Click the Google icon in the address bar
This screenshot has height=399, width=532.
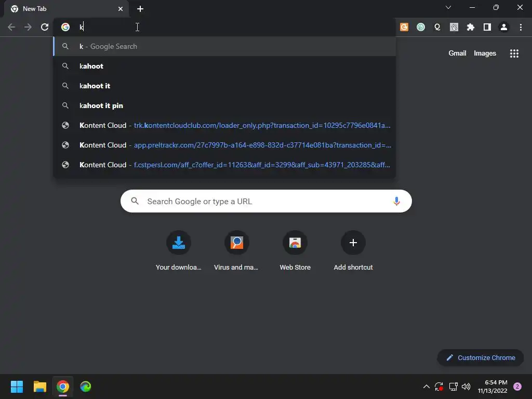coord(65,27)
